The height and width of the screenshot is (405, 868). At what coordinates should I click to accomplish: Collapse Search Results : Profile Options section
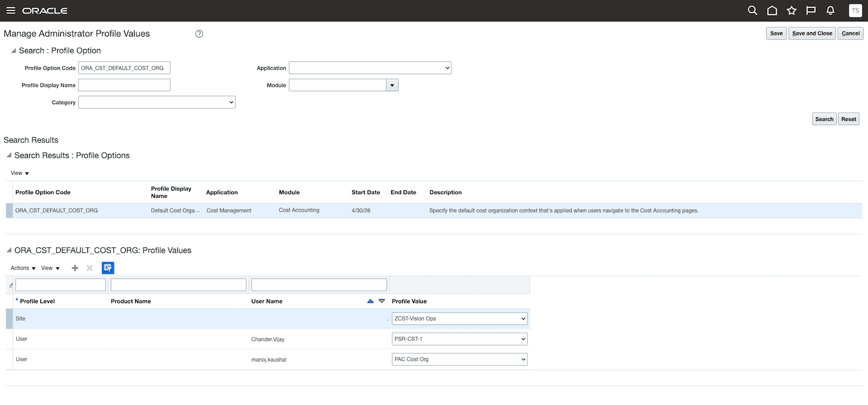pyautogui.click(x=9, y=155)
